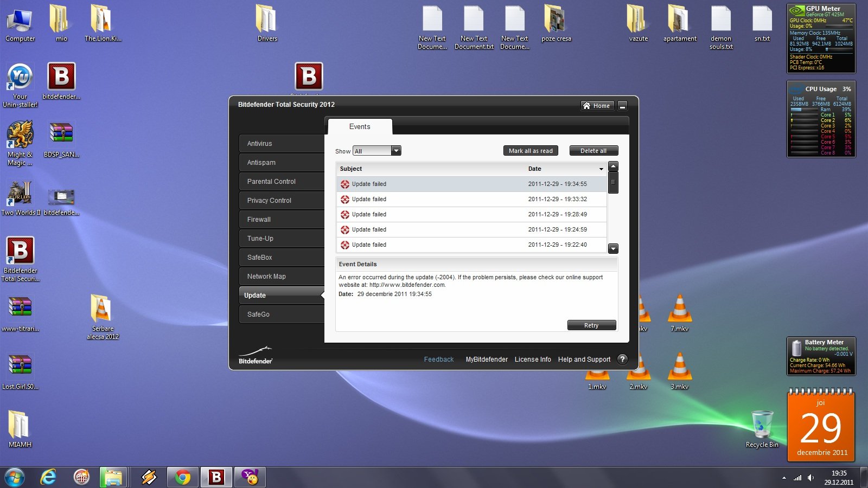Screen dimensions: 868x488
Task: Open the Show filter dropdown
Action: (x=376, y=151)
